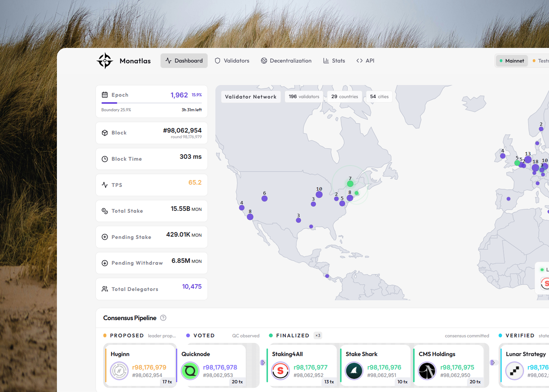
Task: Click the PROPOSED stage label
Action: [x=127, y=335]
